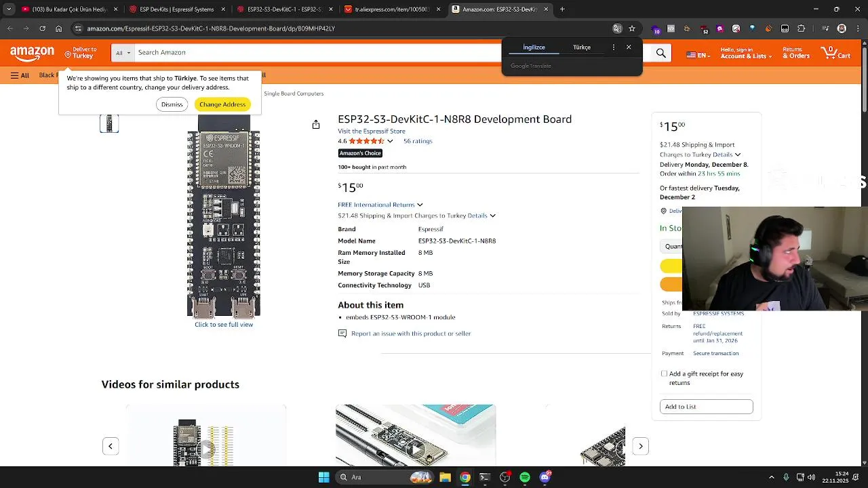Image resolution: width=868 pixels, height=488 pixels.
Task: Click Single Board Computers breadcrumb
Action: click(x=294, y=94)
